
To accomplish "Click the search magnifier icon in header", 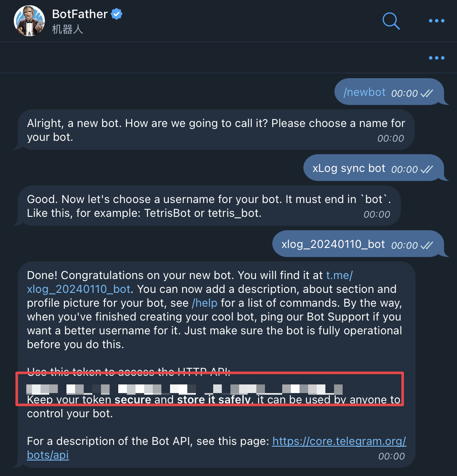I will click(x=391, y=21).
